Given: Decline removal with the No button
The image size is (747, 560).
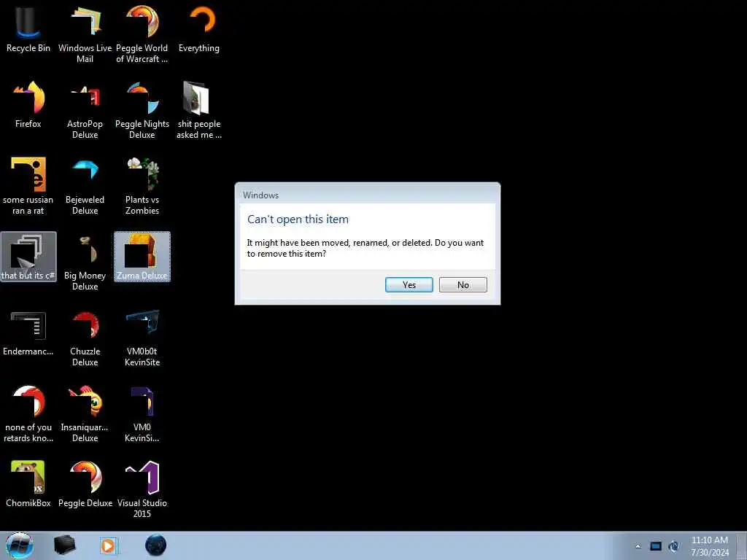Looking at the screenshot, I should [x=463, y=285].
